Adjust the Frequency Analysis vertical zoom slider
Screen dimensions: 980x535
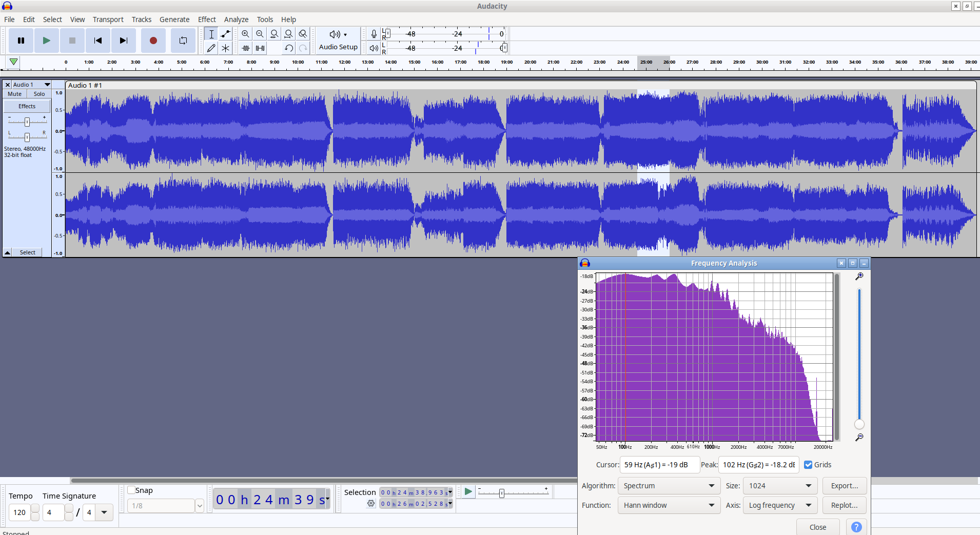tap(859, 424)
